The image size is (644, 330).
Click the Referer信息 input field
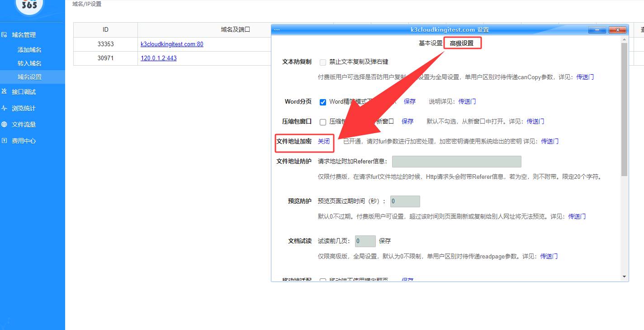coord(456,162)
